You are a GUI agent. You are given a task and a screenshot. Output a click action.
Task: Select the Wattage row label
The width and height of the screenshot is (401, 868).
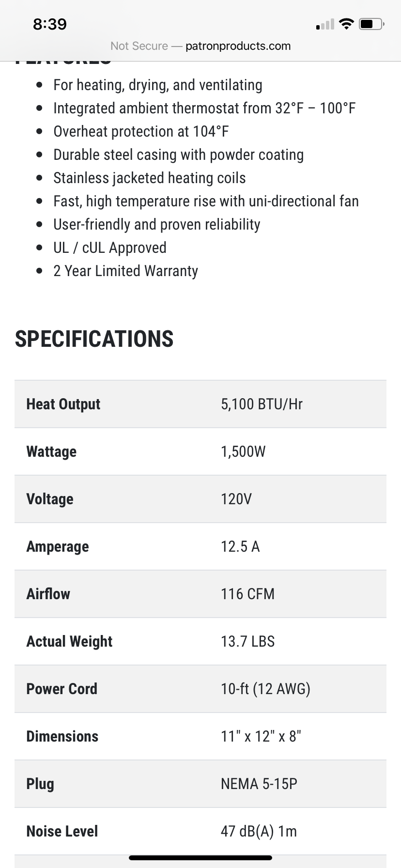point(51,451)
